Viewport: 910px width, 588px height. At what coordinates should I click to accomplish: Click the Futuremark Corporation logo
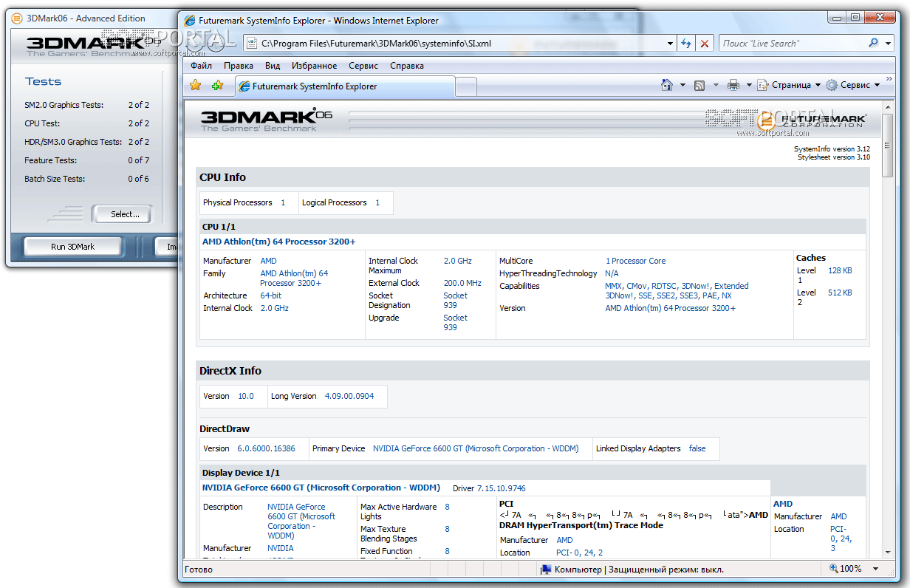tap(812, 120)
